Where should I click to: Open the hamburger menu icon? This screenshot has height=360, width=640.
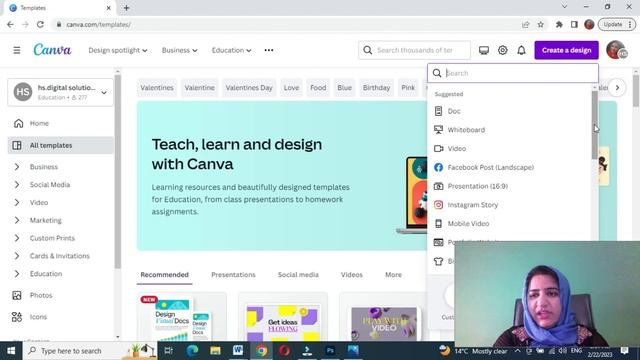pyautogui.click(x=17, y=50)
